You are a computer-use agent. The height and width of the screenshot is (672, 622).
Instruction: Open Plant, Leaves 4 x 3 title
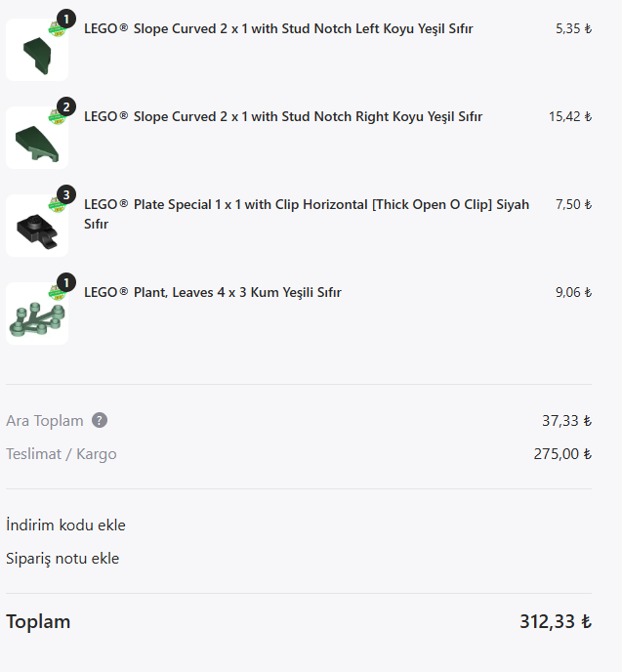pyautogui.click(x=213, y=292)
